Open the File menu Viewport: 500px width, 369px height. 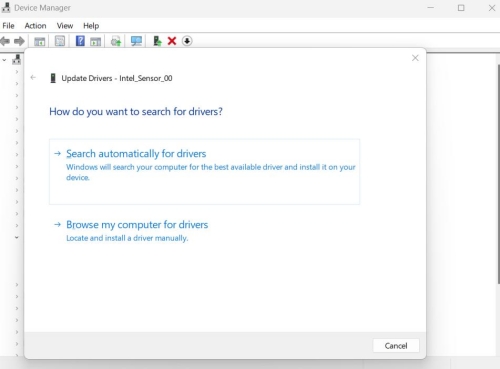(8, 26)
